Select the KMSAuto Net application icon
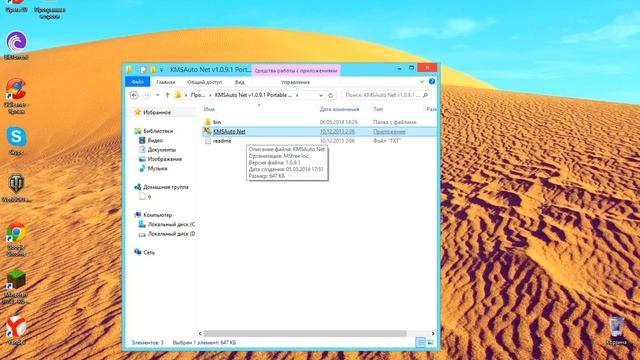The width and height of the screenshot is (640, 360). (207, 131)
